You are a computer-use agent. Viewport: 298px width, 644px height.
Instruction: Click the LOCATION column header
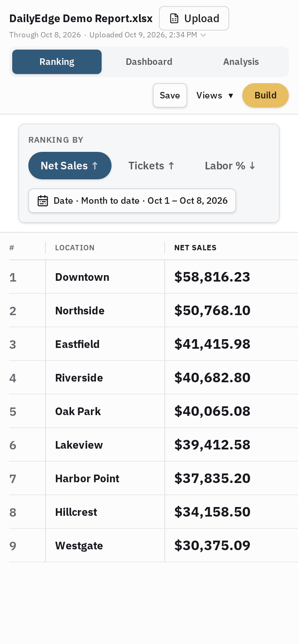click(x=75, y=248)
